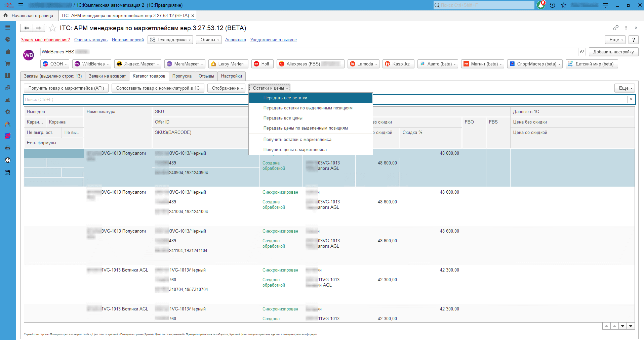Expand the Техподдержка dropdown

point(171,40)
